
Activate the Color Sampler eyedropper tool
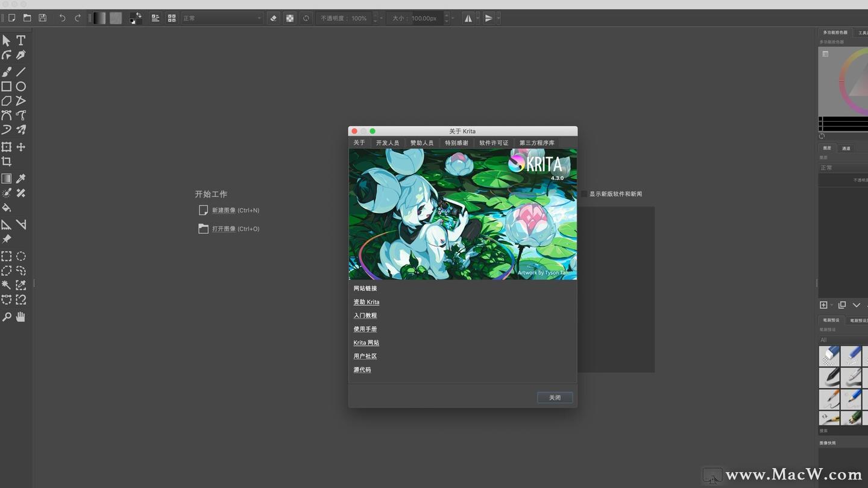tap(21, 178)
